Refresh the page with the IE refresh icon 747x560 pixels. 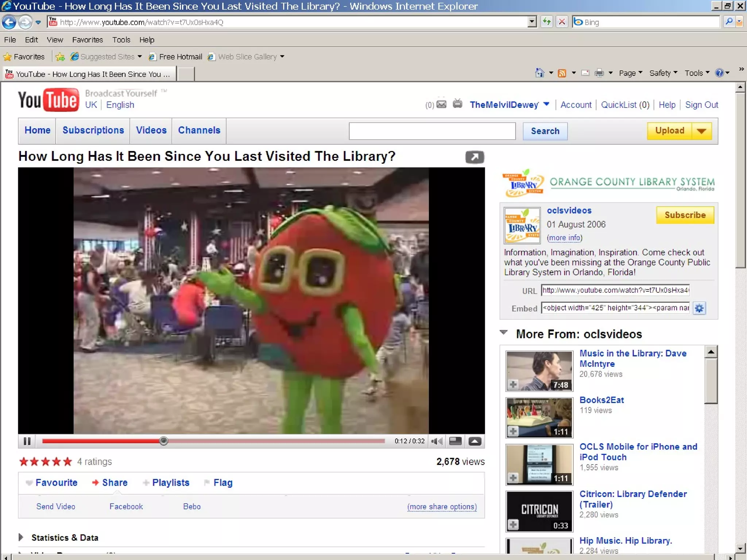546,22
